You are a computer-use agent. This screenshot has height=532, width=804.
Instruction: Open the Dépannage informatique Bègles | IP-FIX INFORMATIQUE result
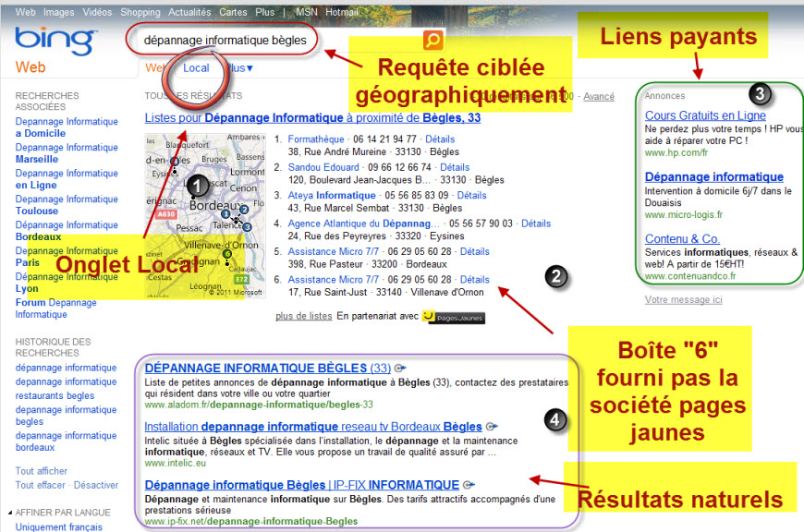pos(302,485)
